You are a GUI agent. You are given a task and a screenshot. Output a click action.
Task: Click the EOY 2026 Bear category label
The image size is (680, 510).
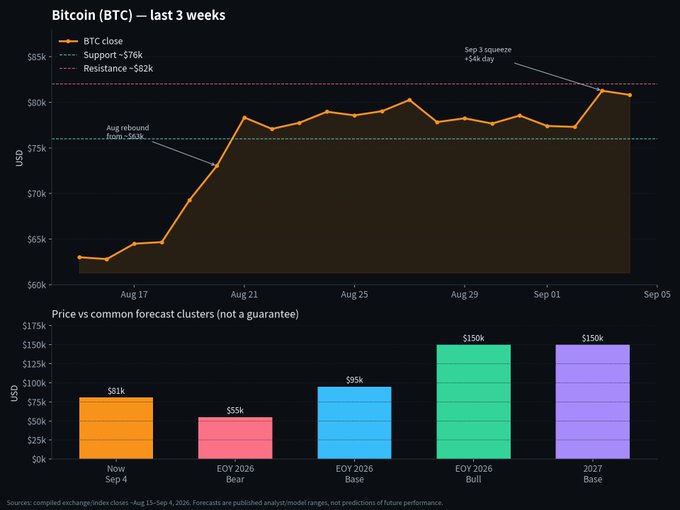(x=235, y=474)
